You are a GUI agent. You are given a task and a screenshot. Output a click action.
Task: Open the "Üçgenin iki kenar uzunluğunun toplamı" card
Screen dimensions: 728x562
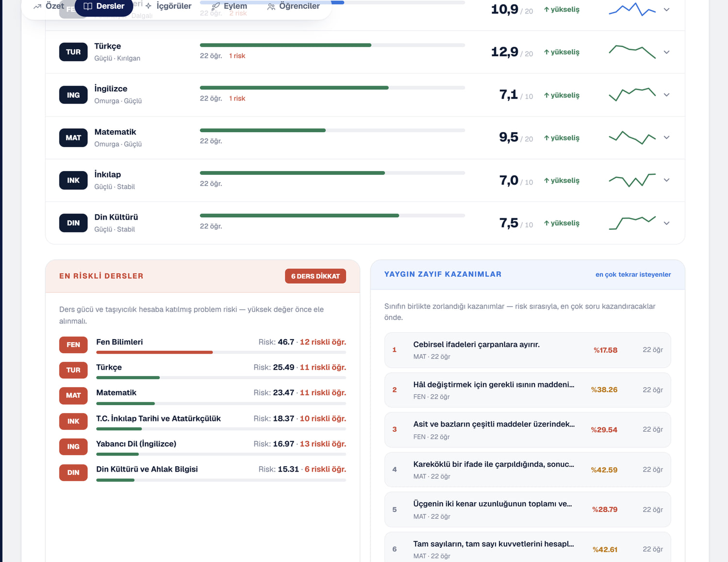528,510
